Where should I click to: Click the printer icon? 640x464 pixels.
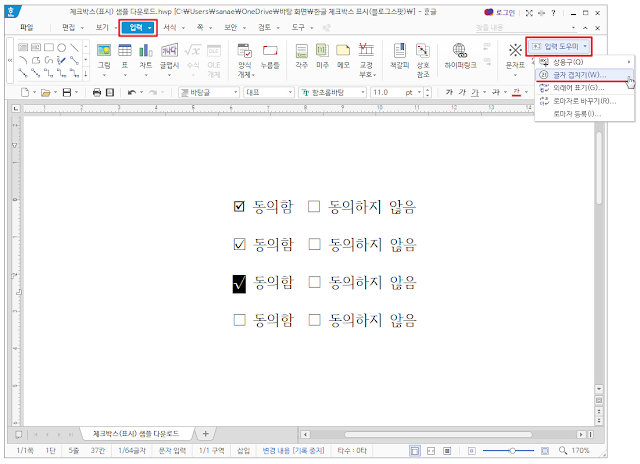[x=97, y=93]
